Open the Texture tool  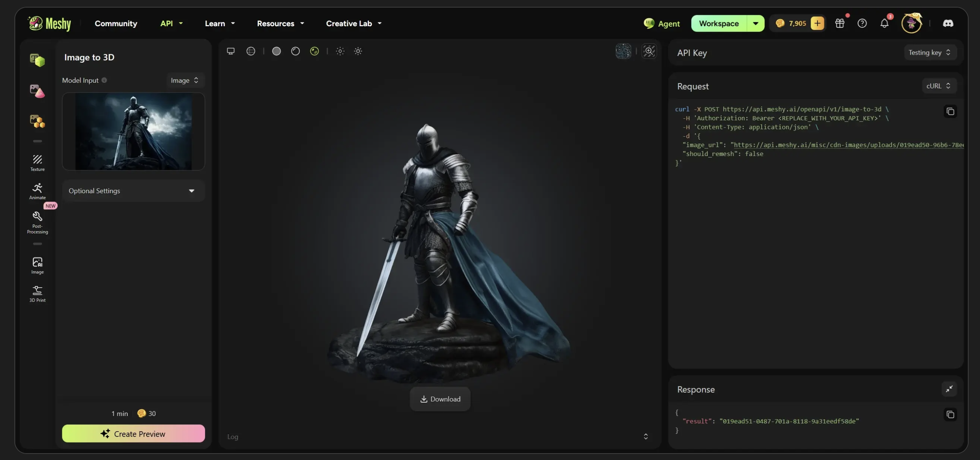click(x=37, y=163)
